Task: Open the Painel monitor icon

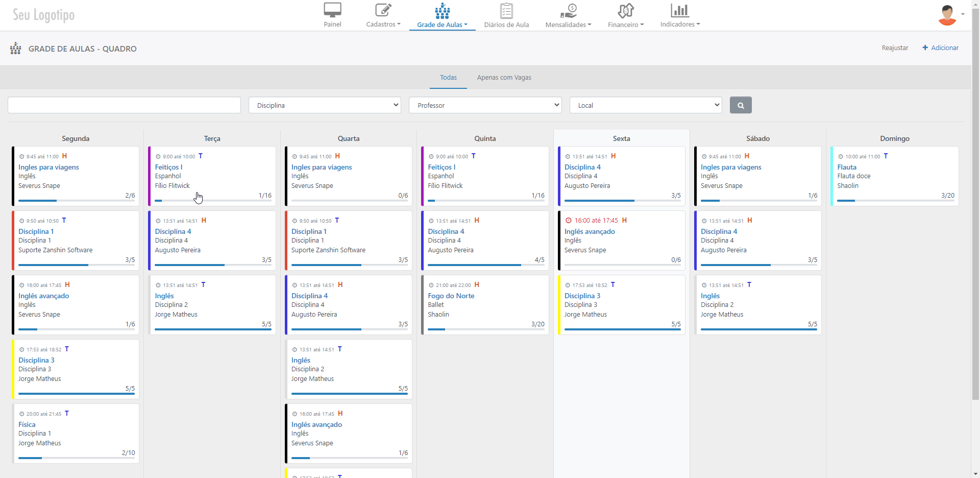Action: click(x=332, y=10)
